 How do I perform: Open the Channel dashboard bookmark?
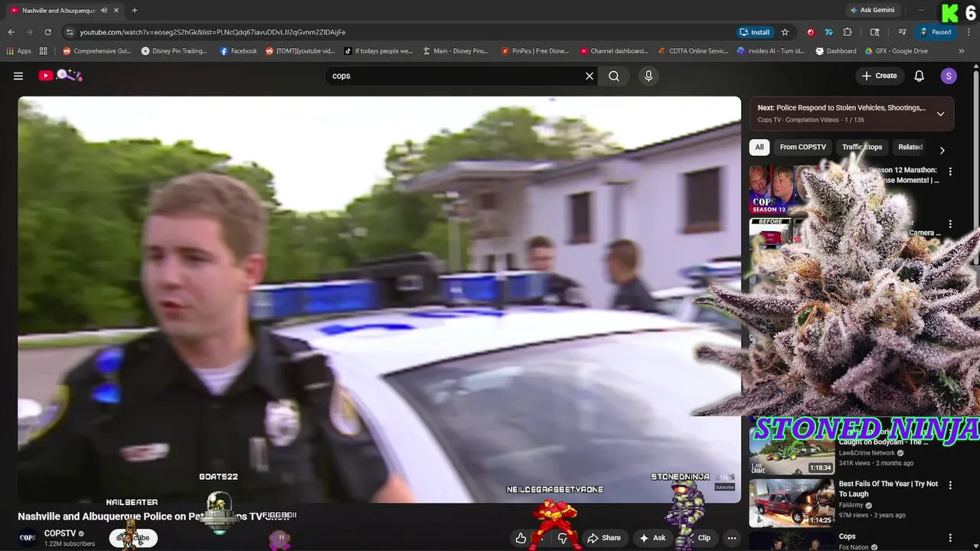click(614, 51)
